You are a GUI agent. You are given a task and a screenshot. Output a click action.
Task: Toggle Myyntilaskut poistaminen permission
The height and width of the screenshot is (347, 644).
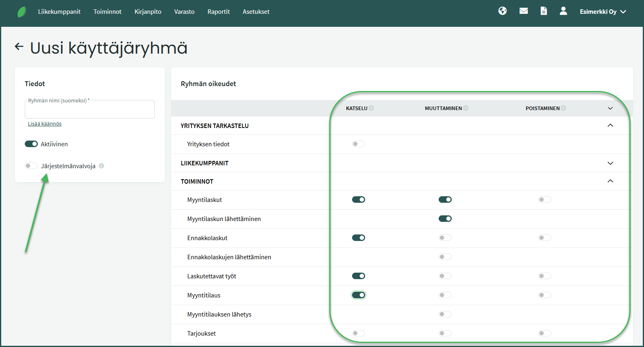[x=544, y=200]
